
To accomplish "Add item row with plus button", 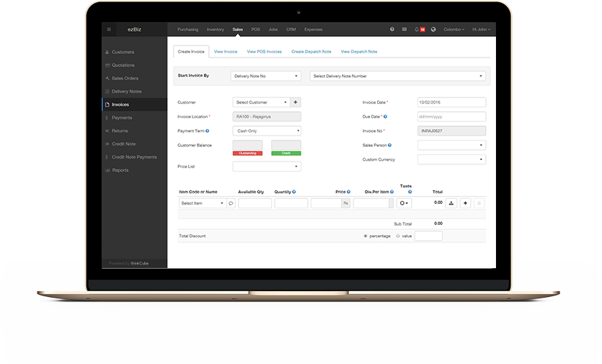I will click(465, 203).
